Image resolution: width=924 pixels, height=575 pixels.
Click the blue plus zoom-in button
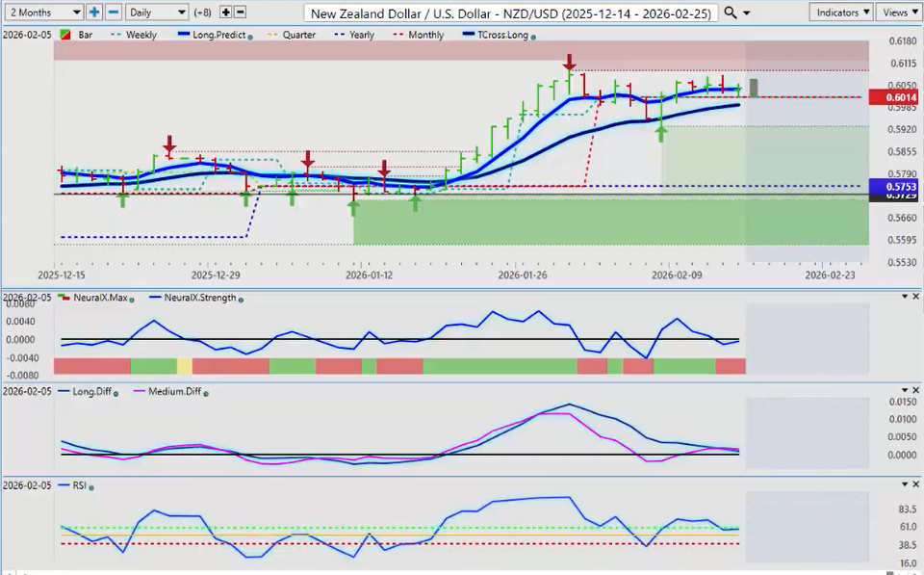[94, 12]
